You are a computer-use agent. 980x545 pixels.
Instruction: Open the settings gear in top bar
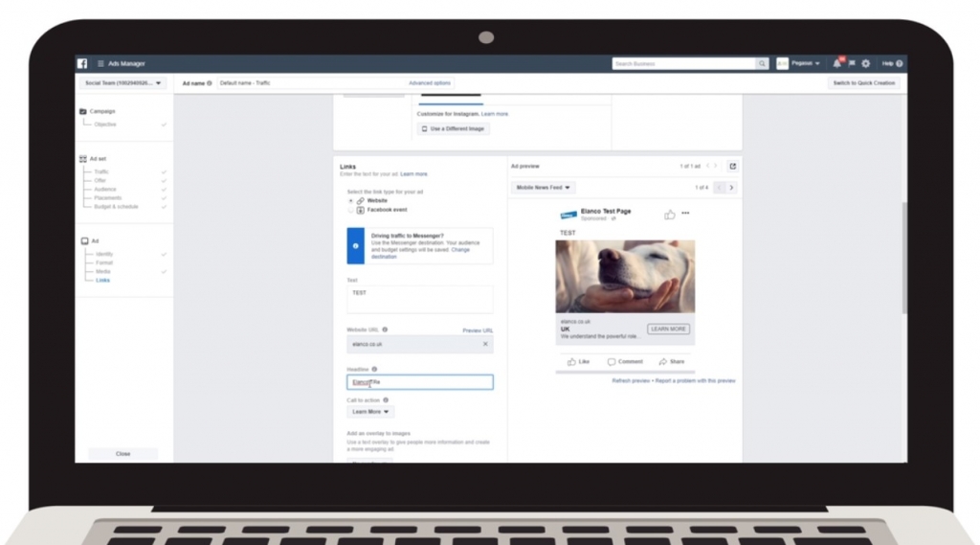tap(865, 63)
